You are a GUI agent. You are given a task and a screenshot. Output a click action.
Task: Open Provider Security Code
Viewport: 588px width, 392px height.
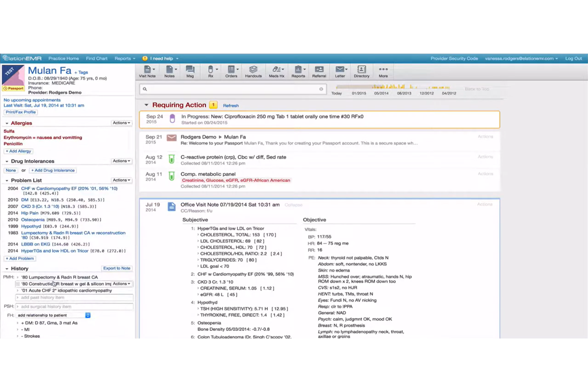454,58
